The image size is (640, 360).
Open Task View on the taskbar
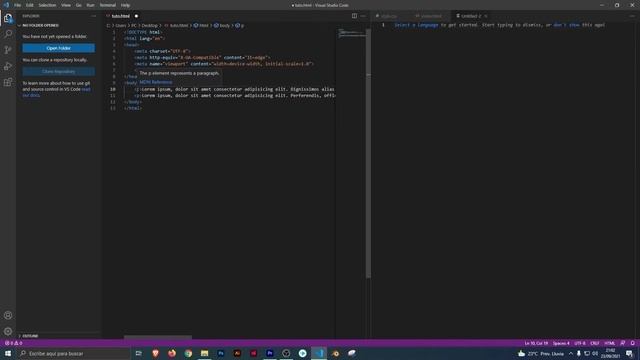click(x=139, y=353)
